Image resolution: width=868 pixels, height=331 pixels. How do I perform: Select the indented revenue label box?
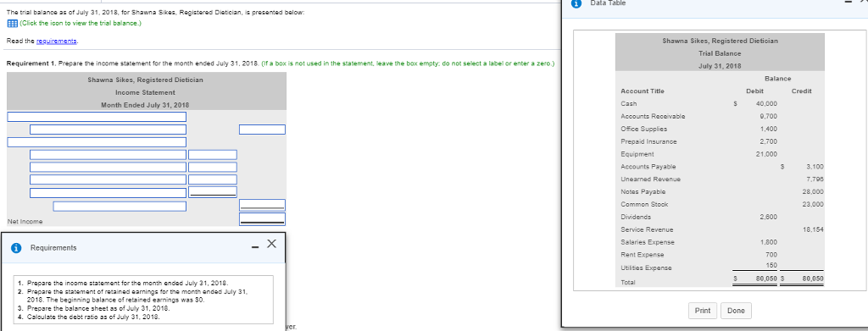(108, 130)
